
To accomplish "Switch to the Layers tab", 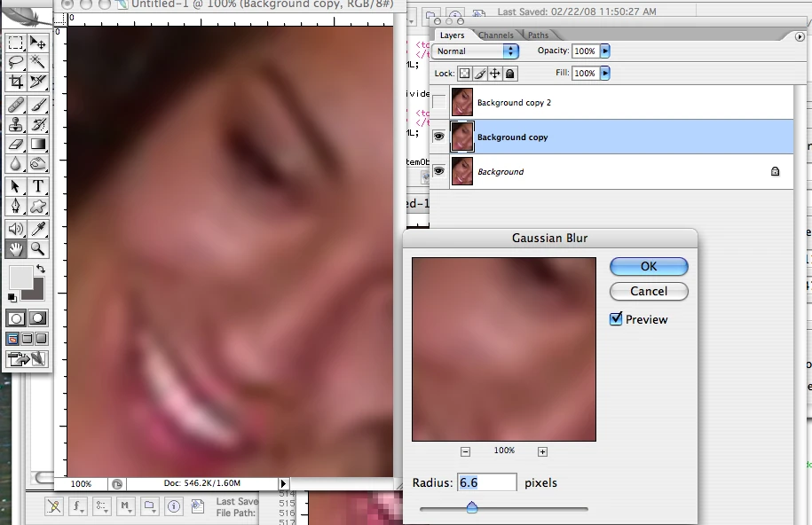I will coord(452,35).
